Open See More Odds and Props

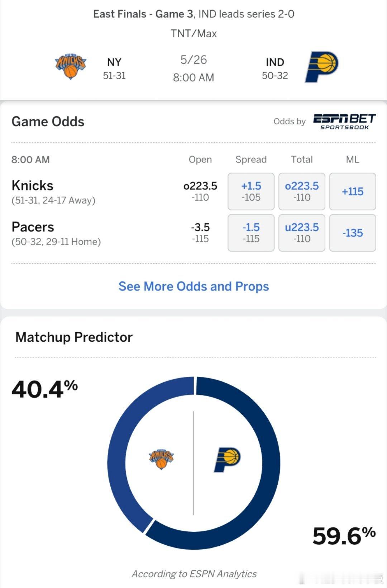click(x=193, y=286)
